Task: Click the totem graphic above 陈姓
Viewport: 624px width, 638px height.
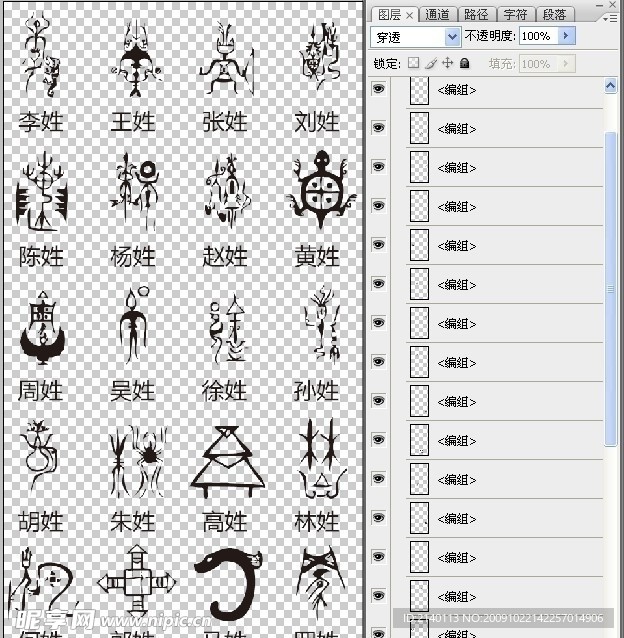Action: (41, 191)
